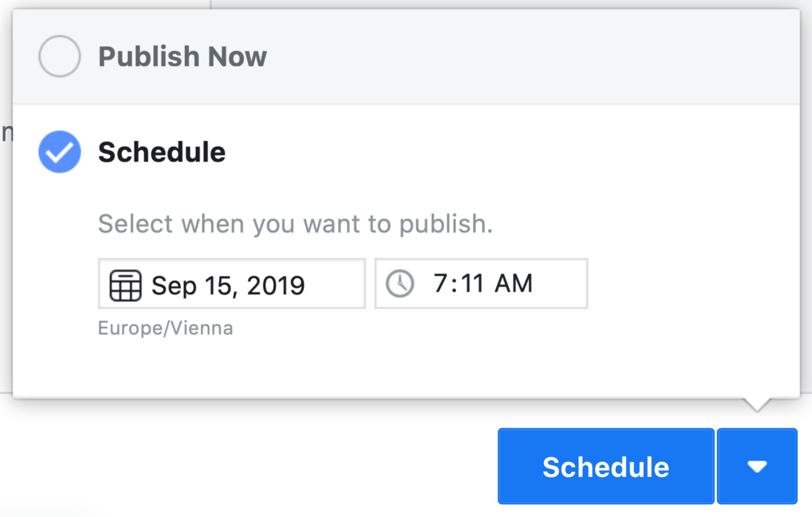Click the clock icon in time field
812x517 pixels.
tap(400, 284)
